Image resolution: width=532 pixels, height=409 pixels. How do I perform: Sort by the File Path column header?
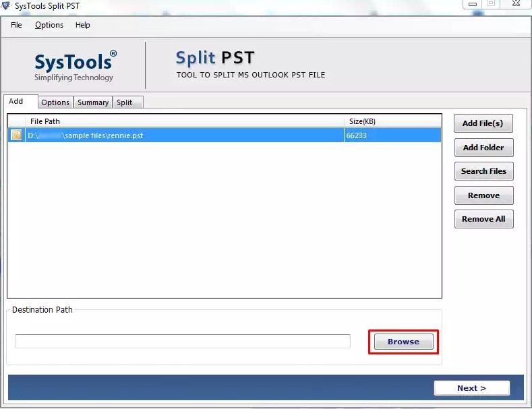click(x=185, y=121)
